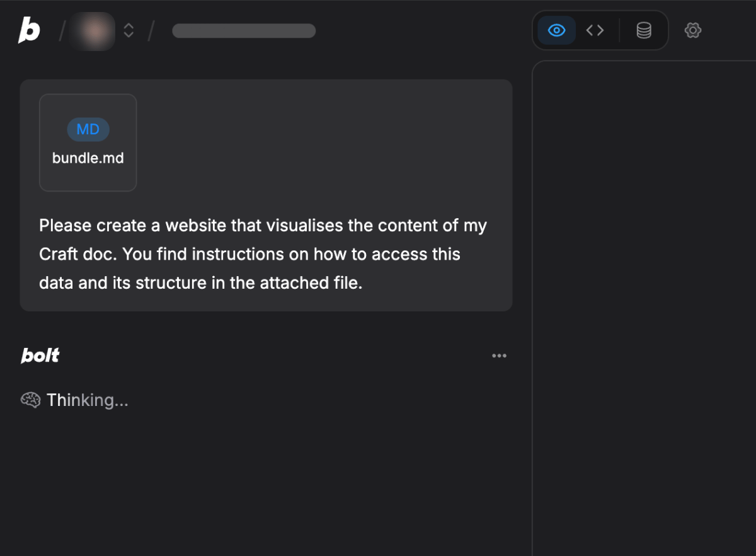Open the Database panel via the cylinder icon
The width and height of the screenshot is (756, 556).
pos(643,30)
